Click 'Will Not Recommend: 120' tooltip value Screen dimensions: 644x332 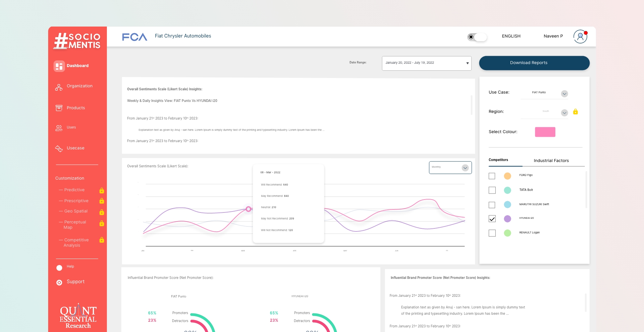tap(277, 230)
